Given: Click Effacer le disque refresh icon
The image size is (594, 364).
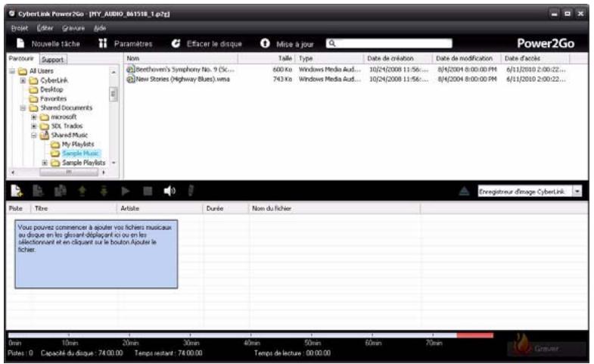Looking at the screenshot, I should pyautogui.click(x=176, y=44).
